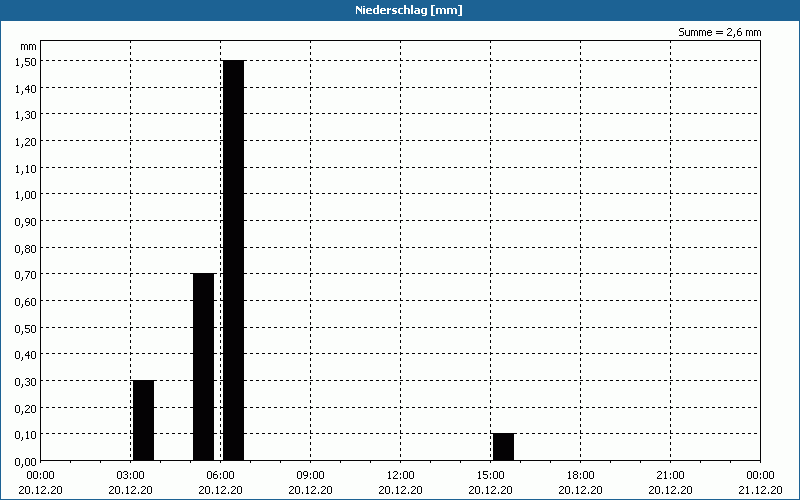Select the 1,10 y-axis value
This screenshot has width=800, height=500.
click(x=27, y=168)
